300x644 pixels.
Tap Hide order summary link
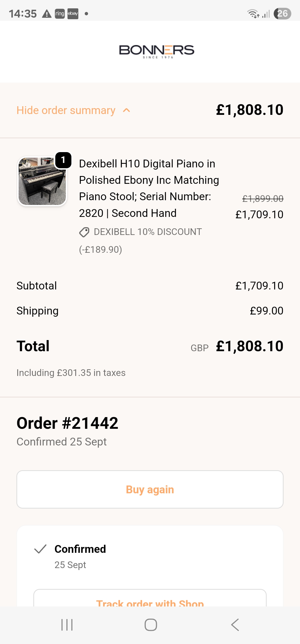(x=66, y=110)
